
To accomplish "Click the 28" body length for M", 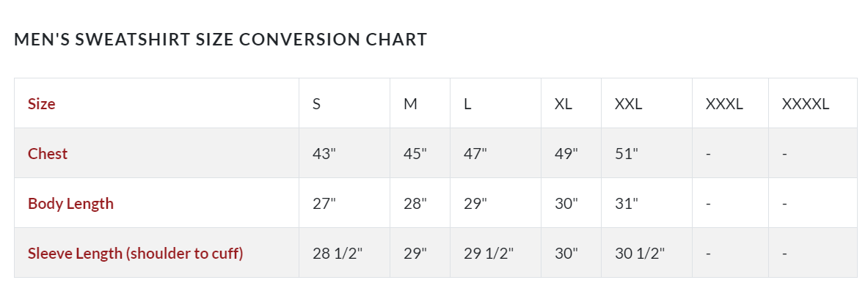I will [x=416, y=203].
